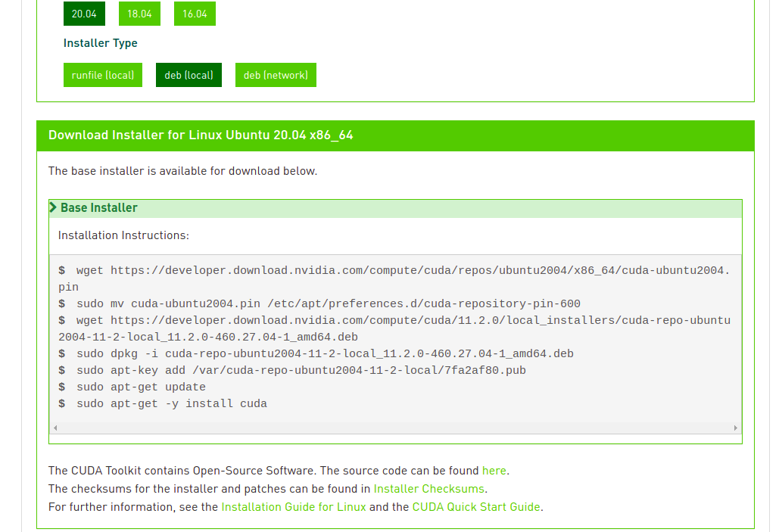Open Installation Guide for Linux link
782x532 pixels.
point(294,506)
